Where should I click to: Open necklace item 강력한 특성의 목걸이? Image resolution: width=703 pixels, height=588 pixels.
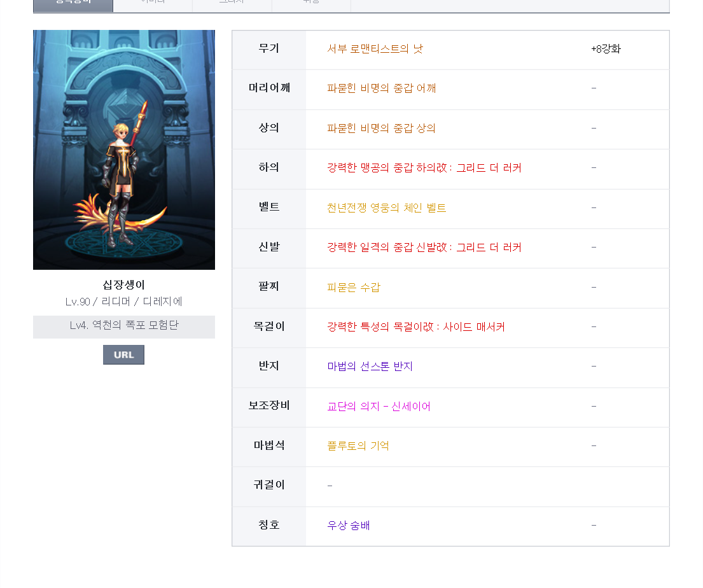[416, 326]
